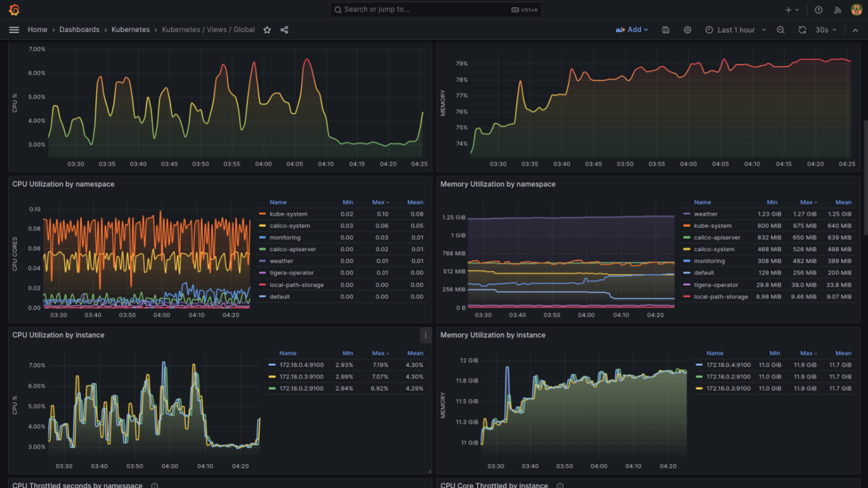Viewport: 868px width, 488px height.
Task: Go to the Kubernetes breadcrumb
Action: [x=131, y=30]
